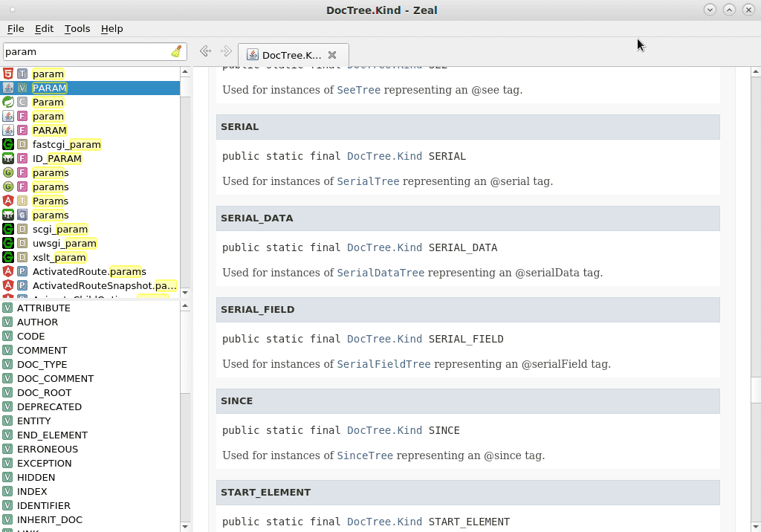Click the back navigation arrow
The height and width of the screenshot is (532, 761).
pyautogui.click(x=205, y=51)
